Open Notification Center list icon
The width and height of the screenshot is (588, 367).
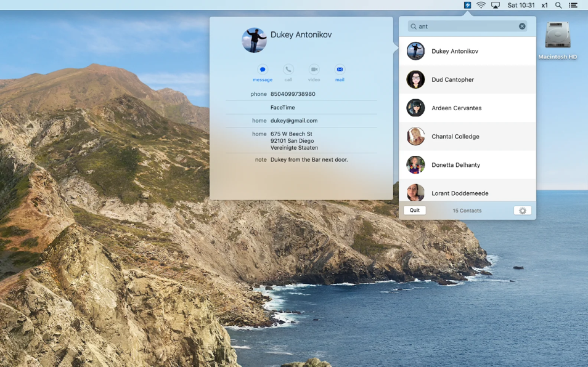pos(573,6)
